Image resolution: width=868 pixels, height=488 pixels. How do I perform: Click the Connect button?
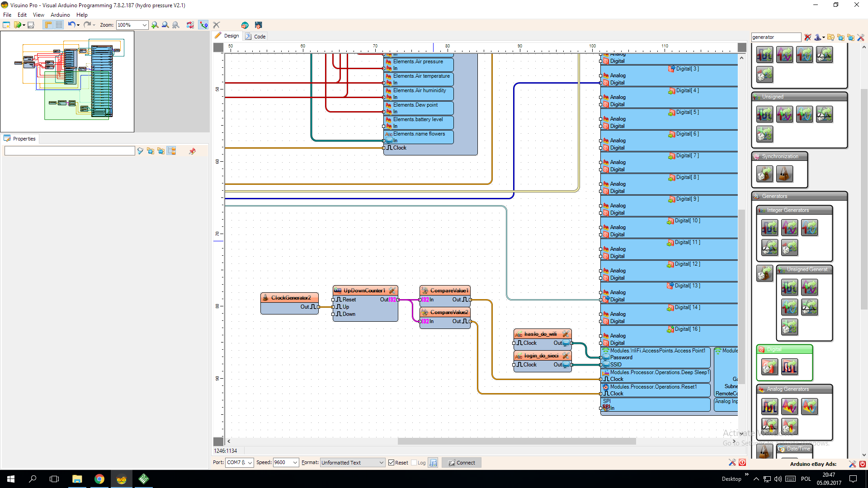point(462,462)
